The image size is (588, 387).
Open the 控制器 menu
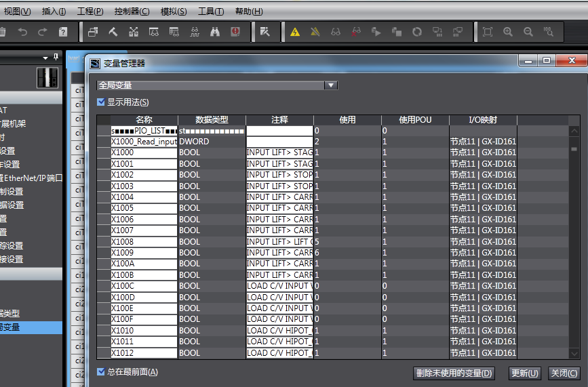[x=132, y=12]
